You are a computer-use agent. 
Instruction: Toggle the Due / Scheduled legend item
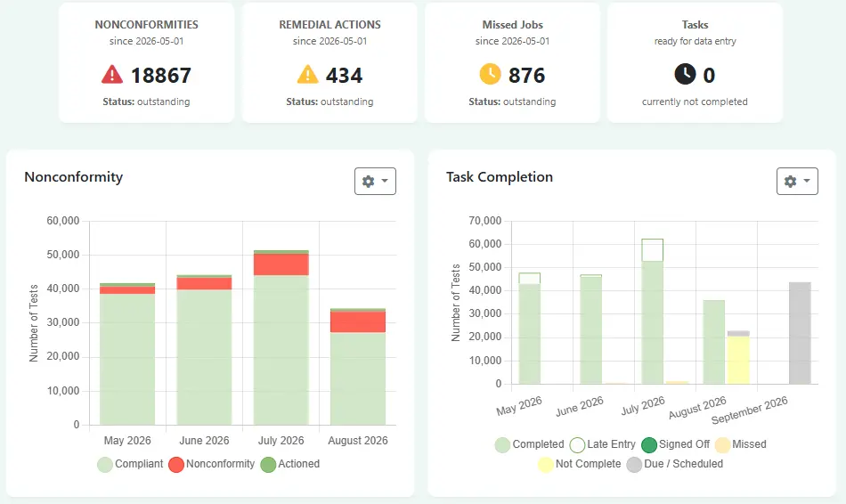coord(675,464)
